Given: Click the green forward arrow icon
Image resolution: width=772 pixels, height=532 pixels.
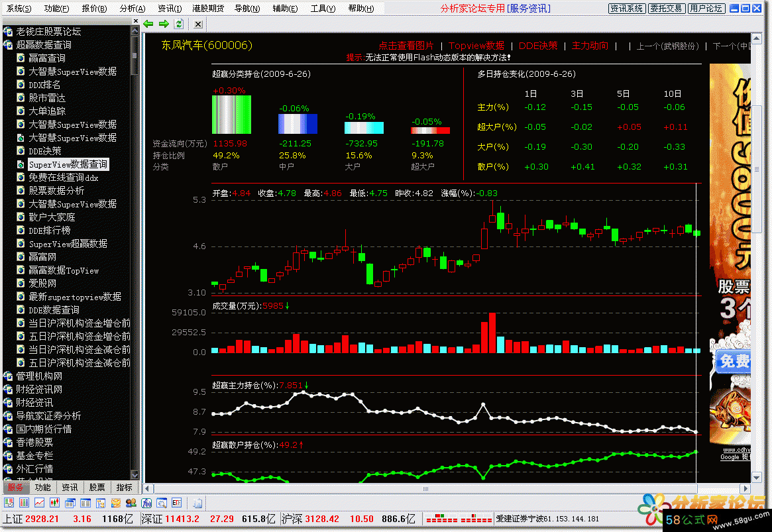Looking at the screenshot, I should click(164, 24).
